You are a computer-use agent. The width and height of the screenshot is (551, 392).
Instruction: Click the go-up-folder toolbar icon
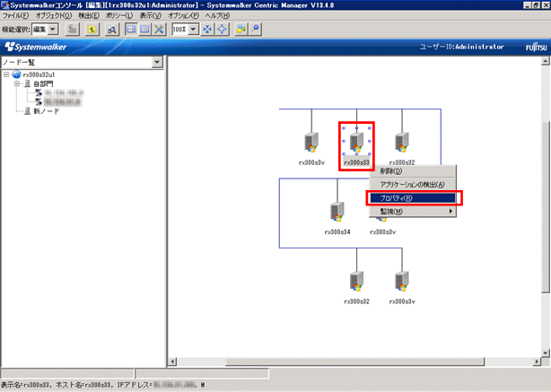[92, 30]
